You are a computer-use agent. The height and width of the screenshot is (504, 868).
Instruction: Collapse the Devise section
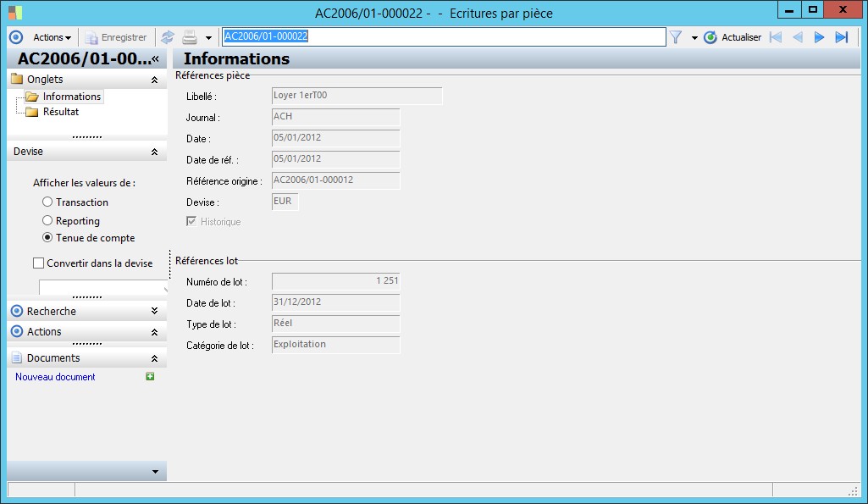pos(154,152)
